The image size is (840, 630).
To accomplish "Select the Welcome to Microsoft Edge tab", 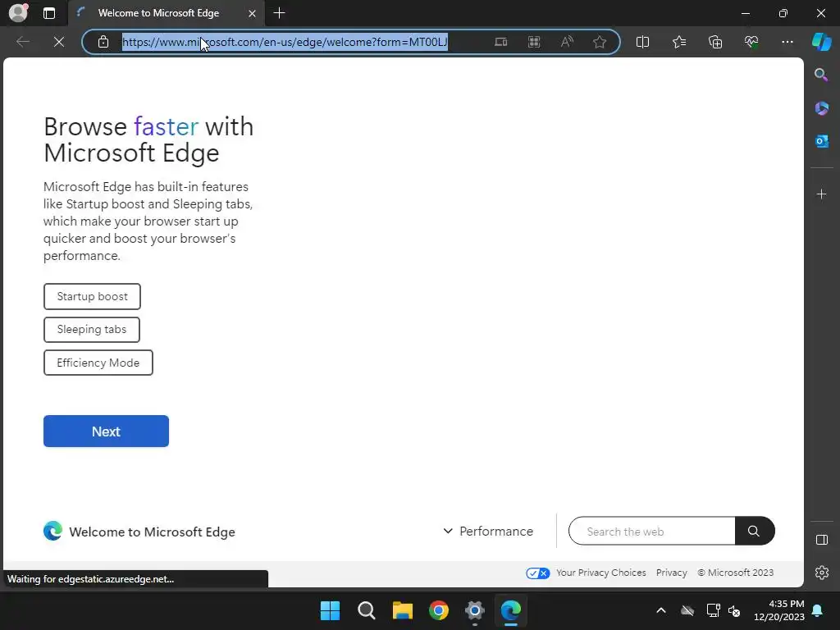I will [x=166, y=13].
